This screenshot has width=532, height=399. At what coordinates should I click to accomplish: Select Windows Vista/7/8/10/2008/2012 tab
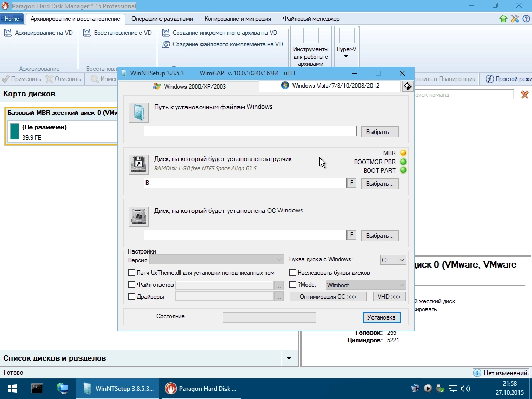[x=330, y=86]
